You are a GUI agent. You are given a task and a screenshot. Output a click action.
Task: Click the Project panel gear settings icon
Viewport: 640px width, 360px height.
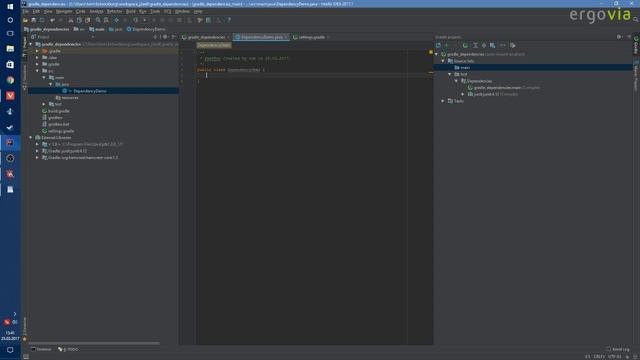point(165,37)
